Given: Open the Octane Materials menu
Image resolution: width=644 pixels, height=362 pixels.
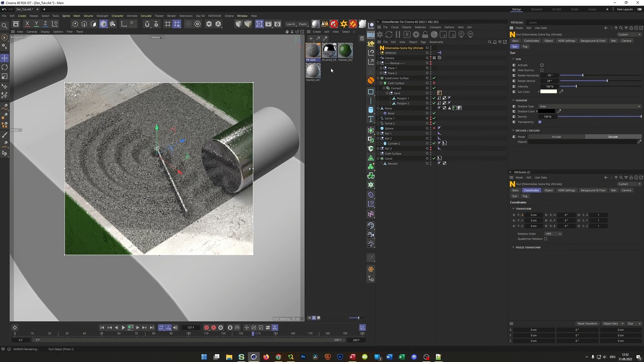Looking at the screenshot, I should pyautogui.click(x=420, y=27).
